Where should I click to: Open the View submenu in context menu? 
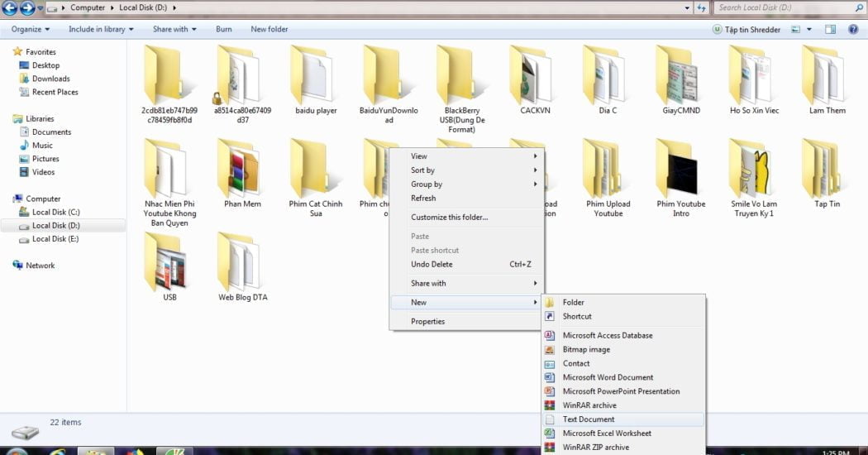[x=467, y=156]
